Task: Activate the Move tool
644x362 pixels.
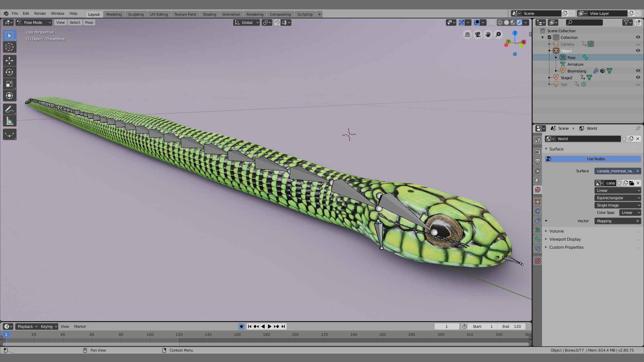Action: [x=9, y=61]
